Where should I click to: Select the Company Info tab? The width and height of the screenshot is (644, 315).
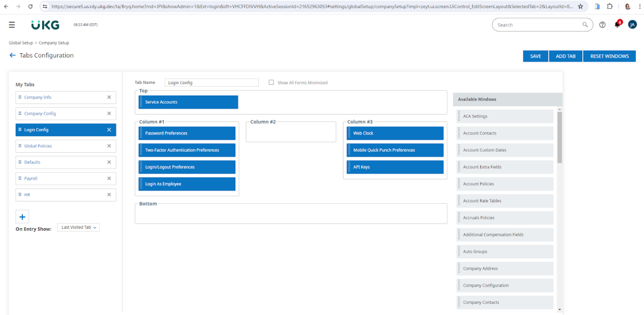pos(38,97)
